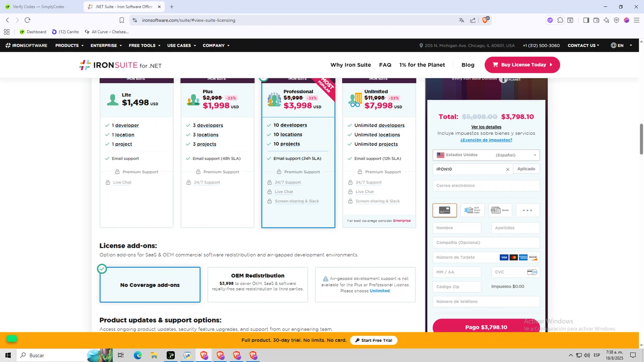This screenshot has height=362, width=644.
Task: Clear the IRON10 coupon code with X
Action: 507,169
